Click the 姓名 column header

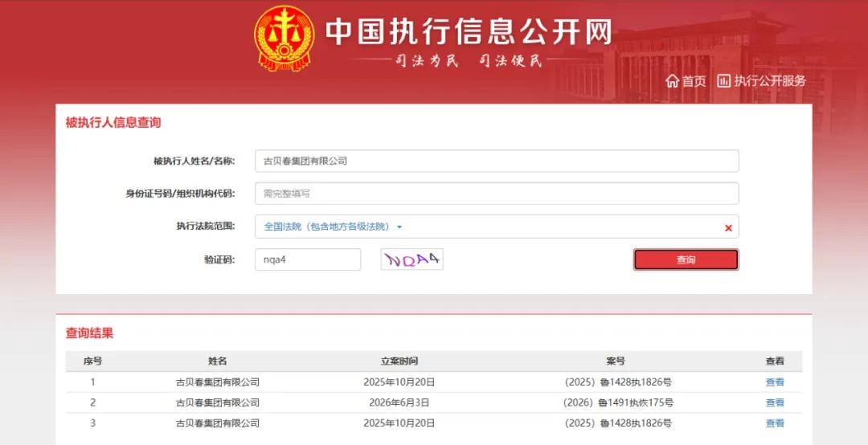(218, 361)
